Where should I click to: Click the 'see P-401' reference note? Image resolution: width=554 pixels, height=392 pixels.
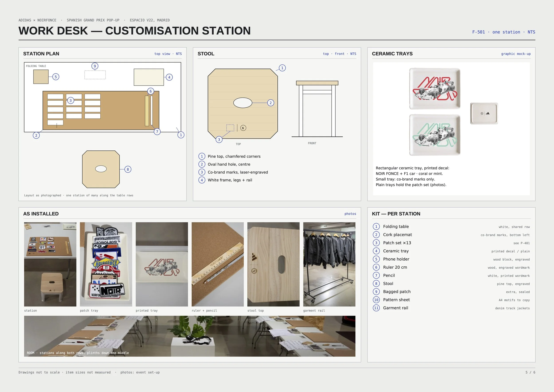click(x=521, y=243)
